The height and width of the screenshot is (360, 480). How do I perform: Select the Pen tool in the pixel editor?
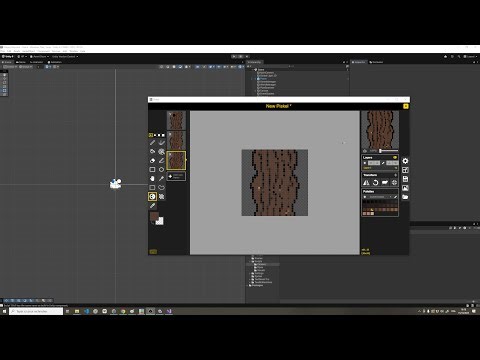152,143
